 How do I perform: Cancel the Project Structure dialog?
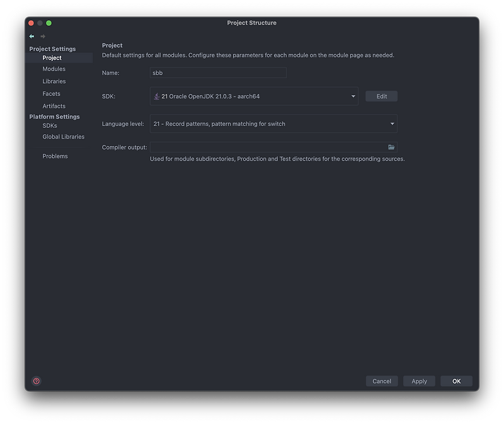tap(382, 381)
